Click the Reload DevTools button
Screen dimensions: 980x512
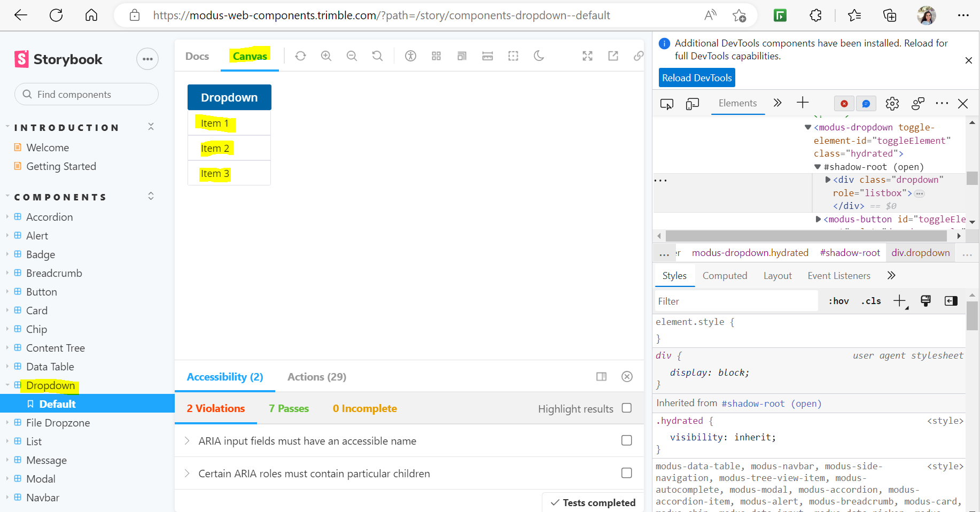coord(697,77)
